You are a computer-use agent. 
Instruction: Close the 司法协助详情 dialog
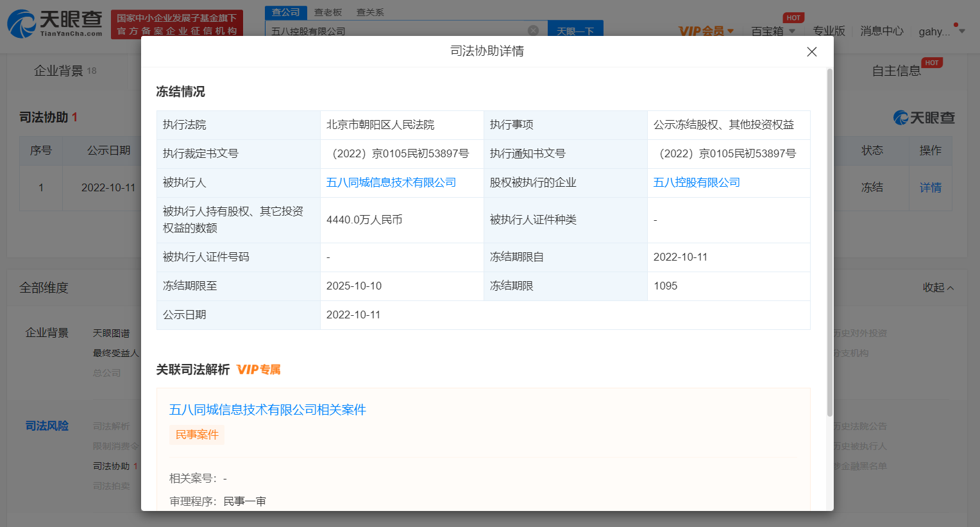point(811,51)
